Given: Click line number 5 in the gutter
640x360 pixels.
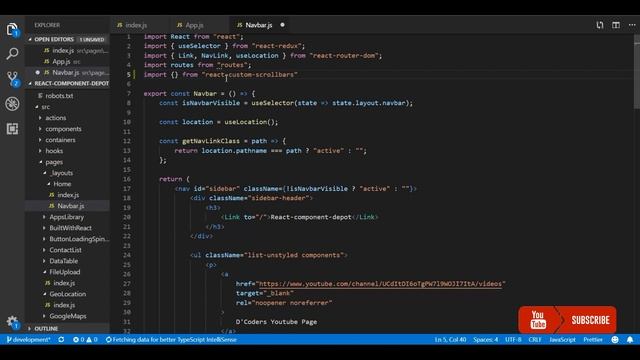Looking at the screenshot, I should coord(129,74).
